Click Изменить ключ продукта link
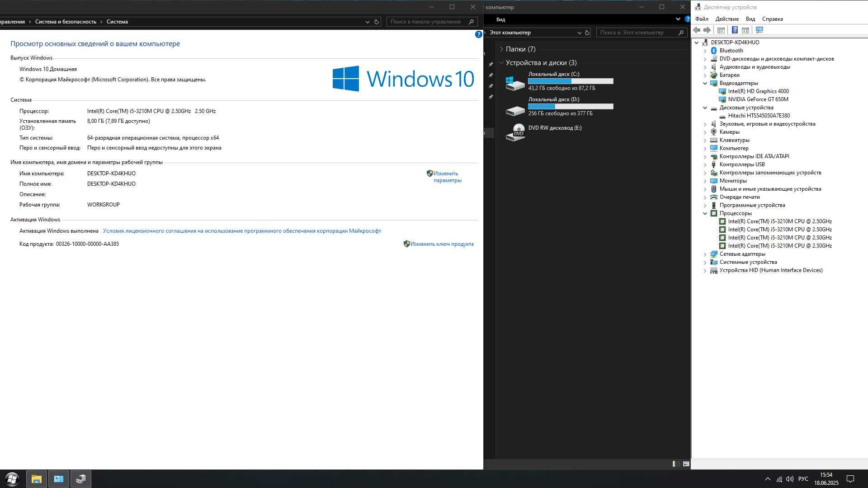The image size is (868, 488). [442, 244]
